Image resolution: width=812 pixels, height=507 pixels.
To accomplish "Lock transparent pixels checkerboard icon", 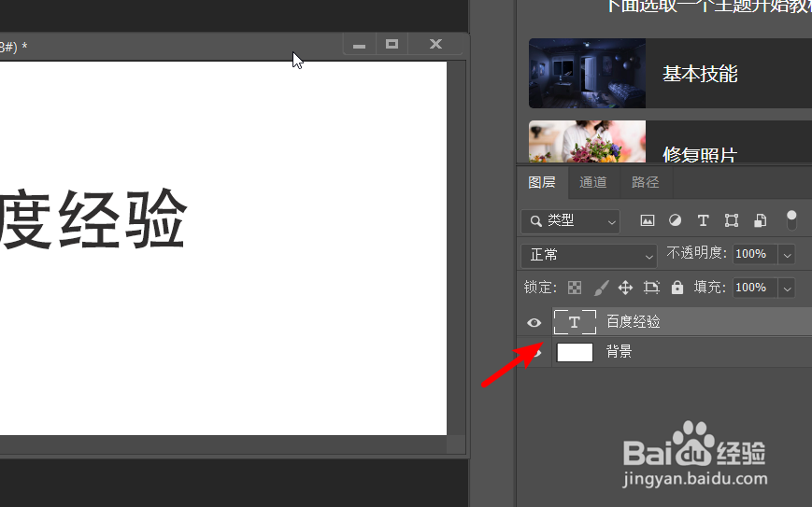I will [575, 288].
